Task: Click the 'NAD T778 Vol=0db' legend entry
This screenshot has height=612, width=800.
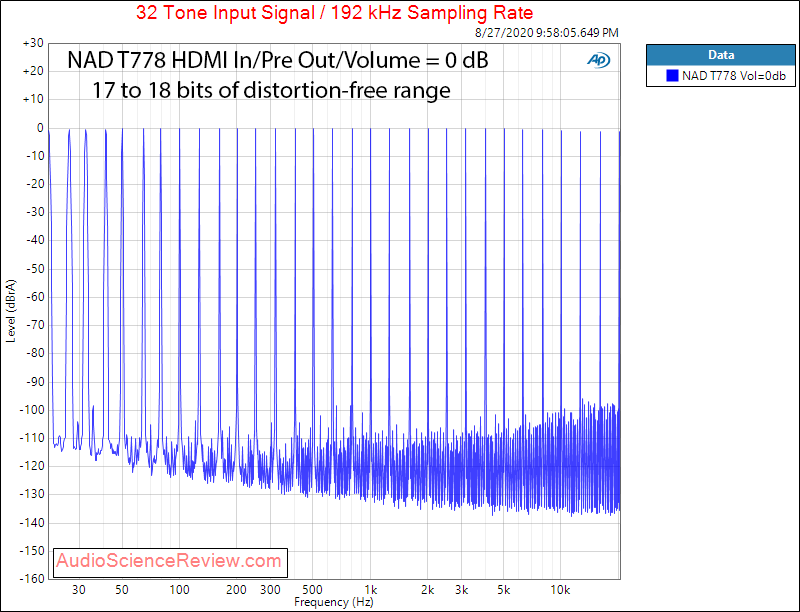Action: tap(734, 76)
